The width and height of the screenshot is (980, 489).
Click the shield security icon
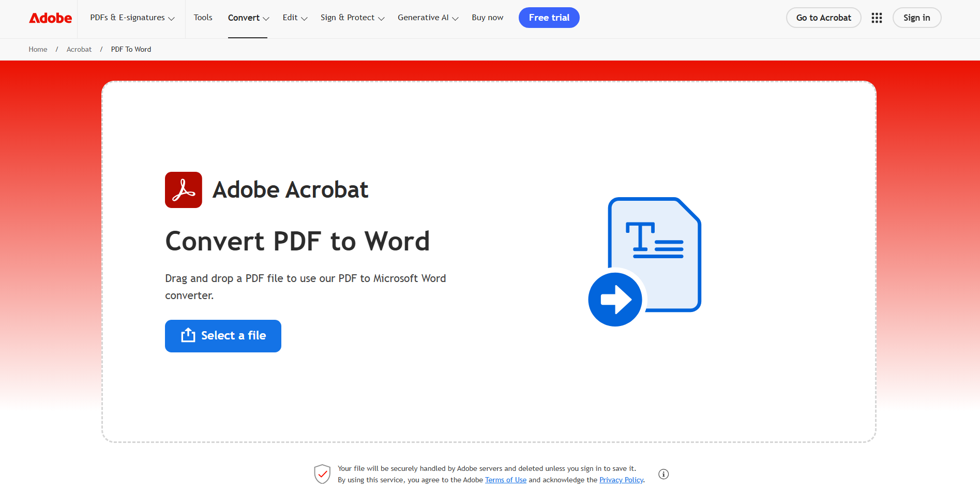point(322,474)
